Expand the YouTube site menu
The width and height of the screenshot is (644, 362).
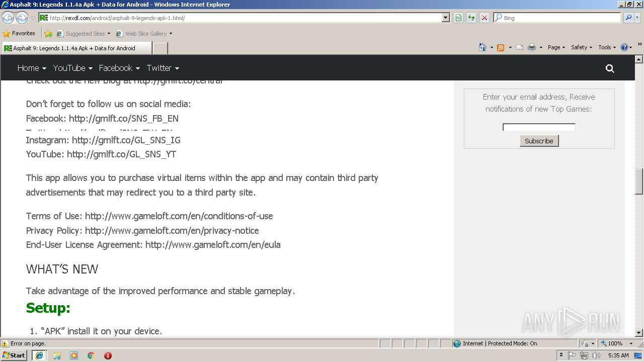[x=73, y=68]
